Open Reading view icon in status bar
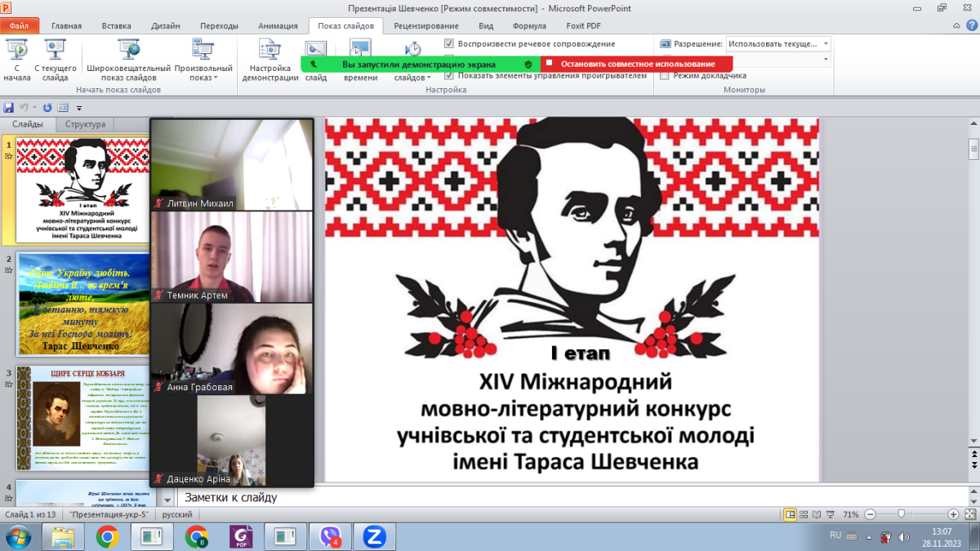The image size is (980, 551). click(x=818, y=515)
